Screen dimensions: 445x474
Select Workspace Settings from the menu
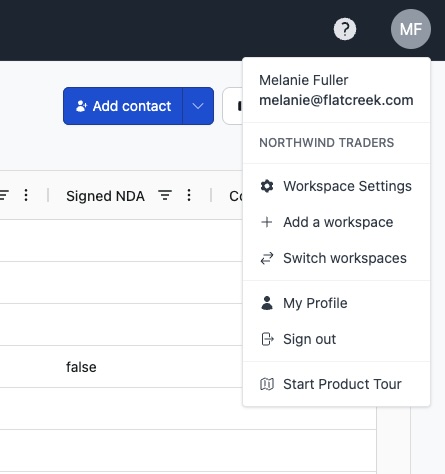(x=337, y=186)
